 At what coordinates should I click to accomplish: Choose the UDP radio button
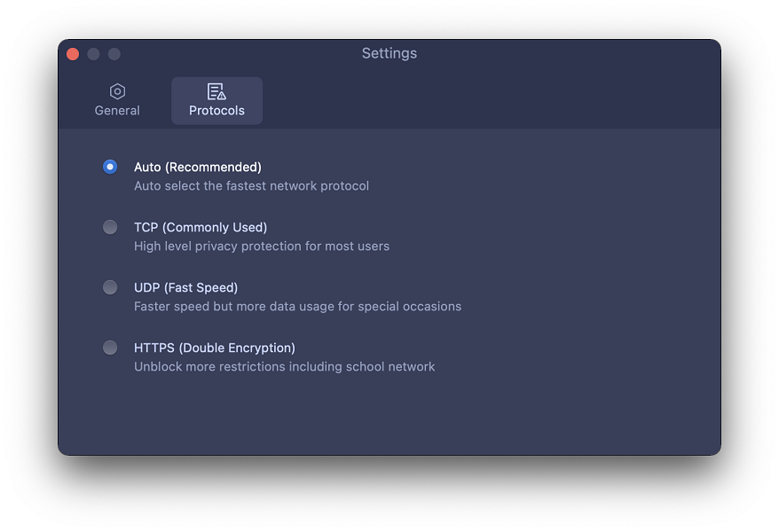(x=110, y=287)
